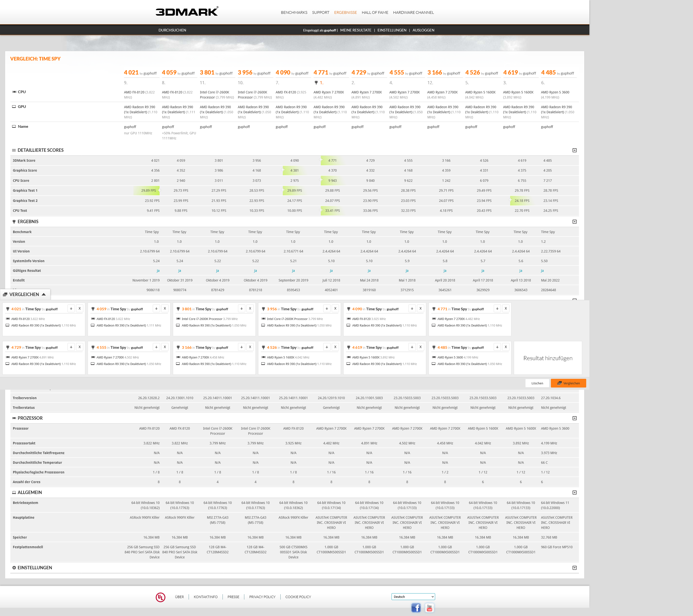693x616 pixels.
Task: Click the 'Vergleich: Time Spy' heading
Action: click(x=35, y=59)
